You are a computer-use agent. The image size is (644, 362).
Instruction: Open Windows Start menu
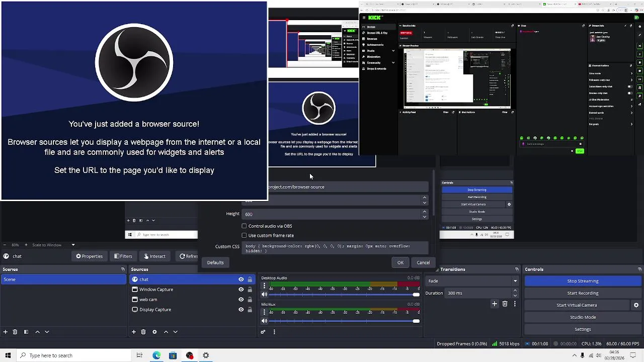click(8, 355)
